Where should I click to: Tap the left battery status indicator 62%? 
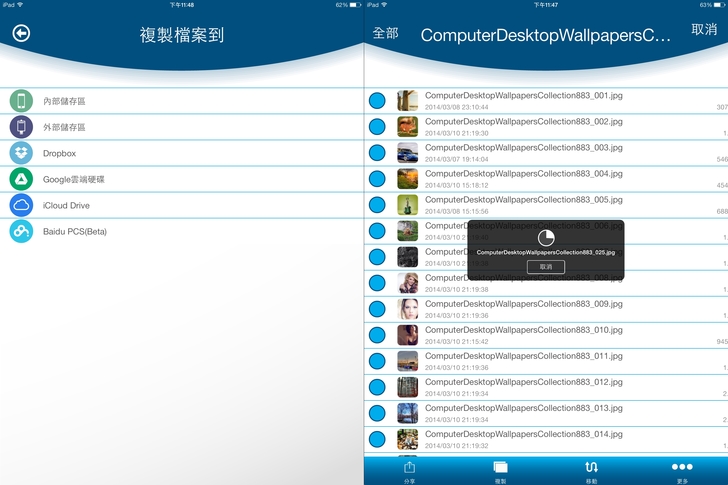tap(348, 5)
